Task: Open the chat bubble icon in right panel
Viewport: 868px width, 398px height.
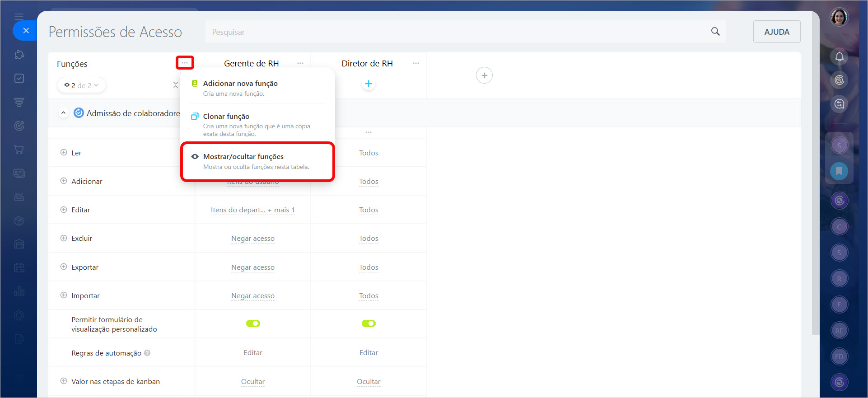Action: [839, 104]
